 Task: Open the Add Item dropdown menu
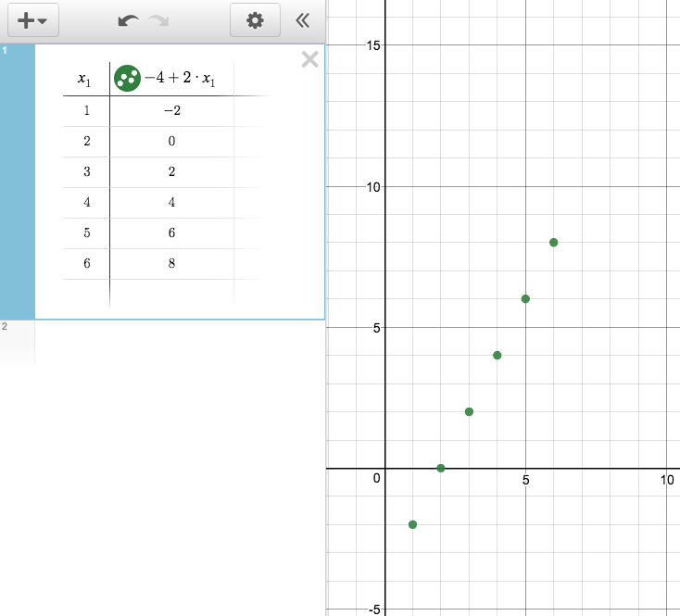point(32,20)
